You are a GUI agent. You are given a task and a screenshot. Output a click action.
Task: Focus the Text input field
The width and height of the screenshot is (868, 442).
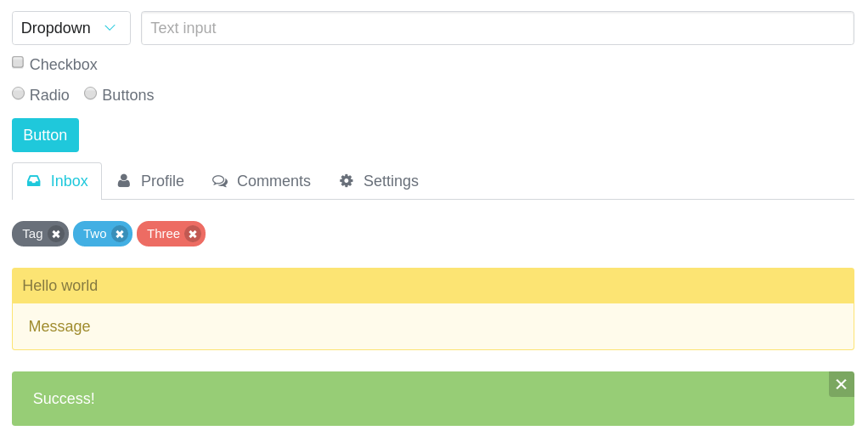pyautogui.click(x=497, y=28)
